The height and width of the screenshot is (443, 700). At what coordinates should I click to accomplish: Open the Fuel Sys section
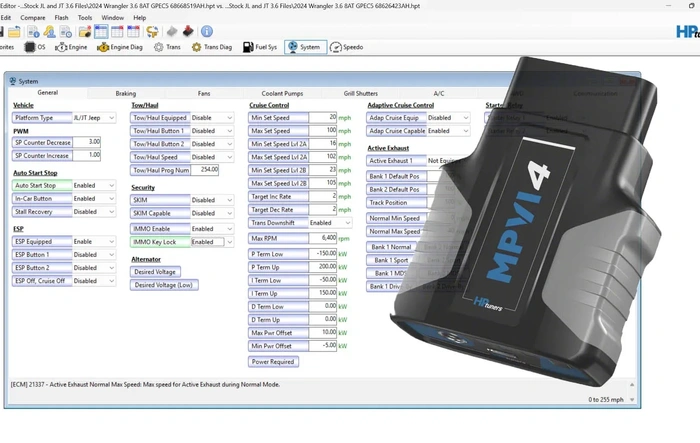pos(260,47)
